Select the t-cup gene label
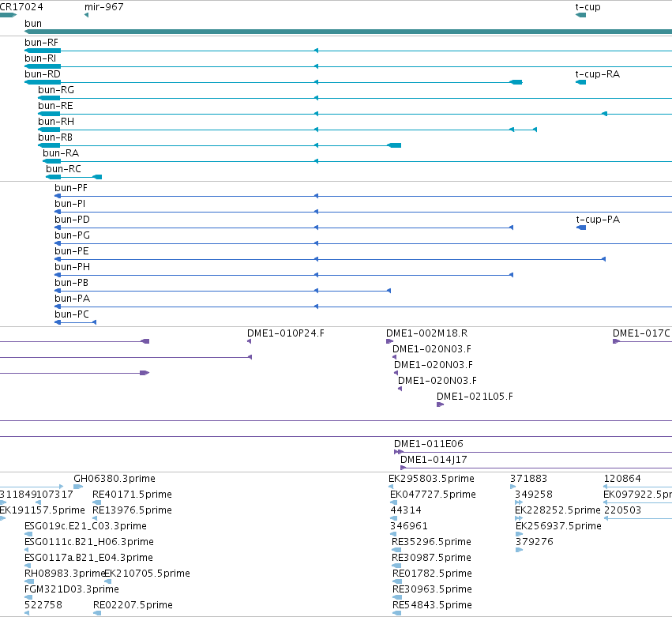Screen dimensions: 672x617 588,7
